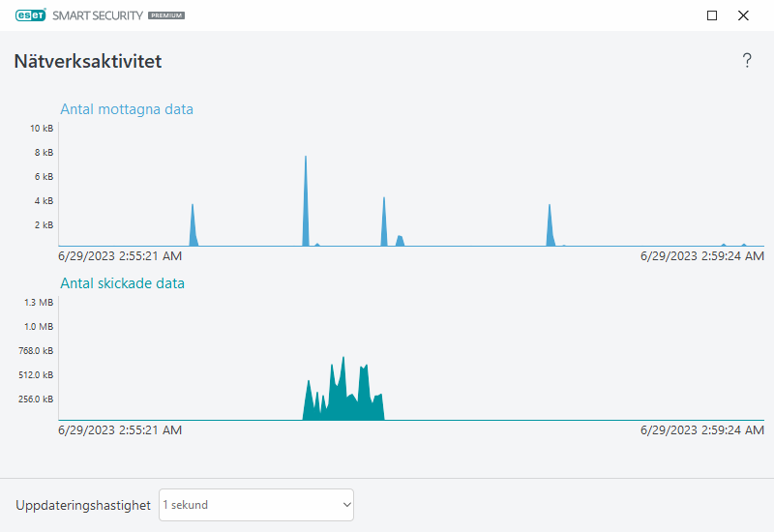Open help with the question mark icon
This screenshot has height=532, width=774.
(747, 61)
